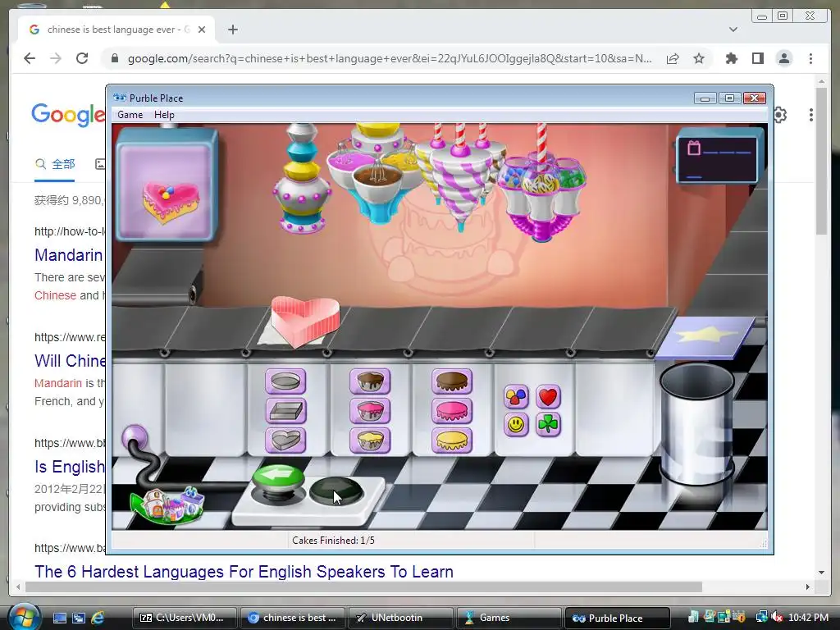The width and height of the screenshot is (840, 630).
Task: Click the taskbar clock 10:42 PM
Action: [x=808, y=618]
